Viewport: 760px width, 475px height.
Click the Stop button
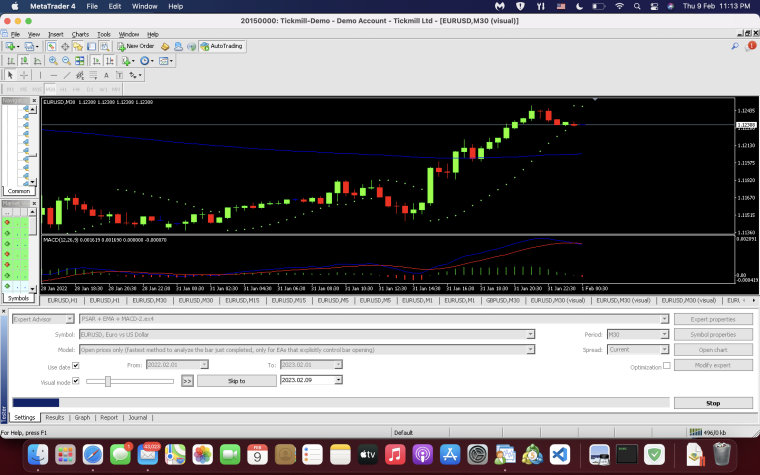(x=713, y=403)
